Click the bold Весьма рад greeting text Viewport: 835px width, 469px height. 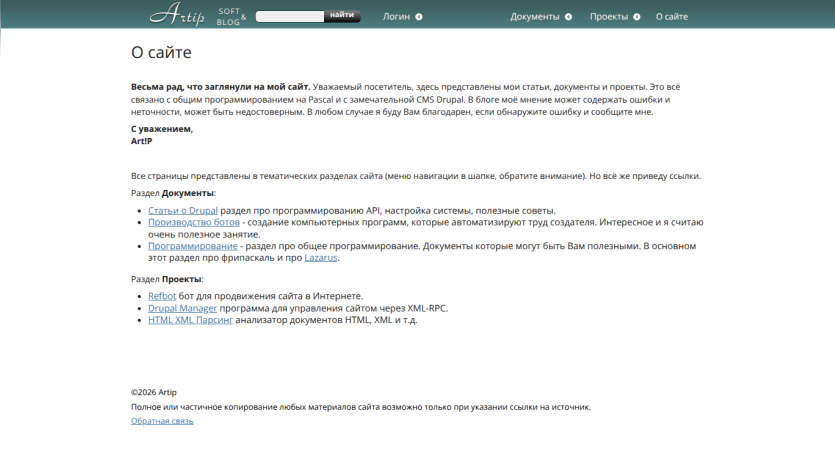(220, 87)
